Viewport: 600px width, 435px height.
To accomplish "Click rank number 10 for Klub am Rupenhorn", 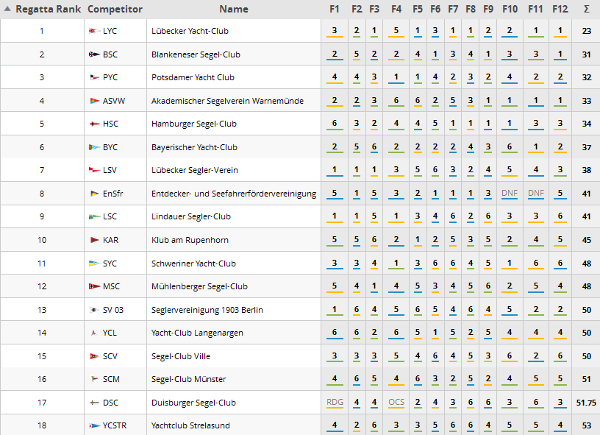I will coord(42,240).
